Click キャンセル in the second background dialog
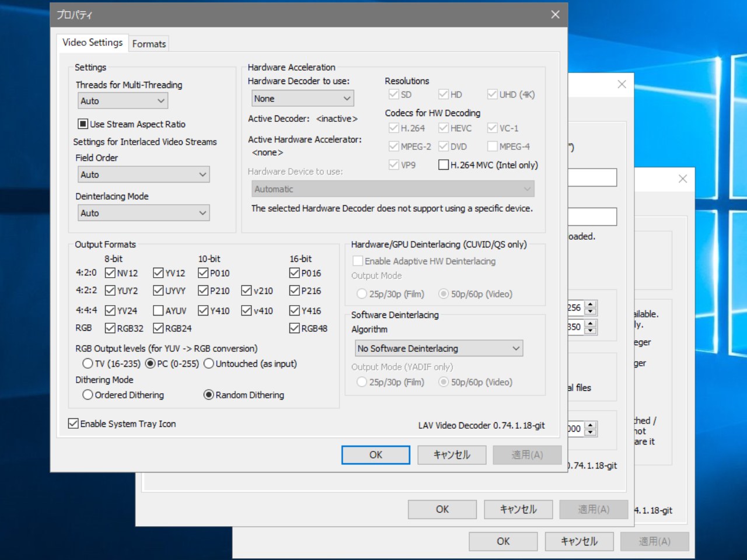Viewport: 747px width, 560px height. click(518, 509)
